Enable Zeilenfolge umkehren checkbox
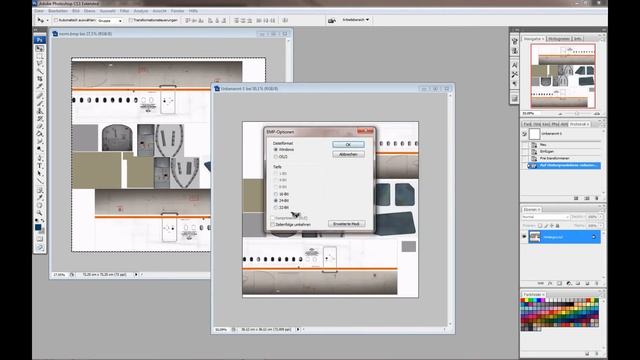The width and height of the screenshot is (640, 360). pos(273,224)
